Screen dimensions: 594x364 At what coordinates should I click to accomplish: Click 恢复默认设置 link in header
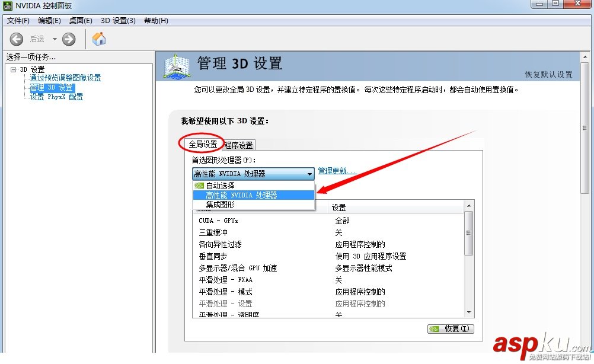548,74
